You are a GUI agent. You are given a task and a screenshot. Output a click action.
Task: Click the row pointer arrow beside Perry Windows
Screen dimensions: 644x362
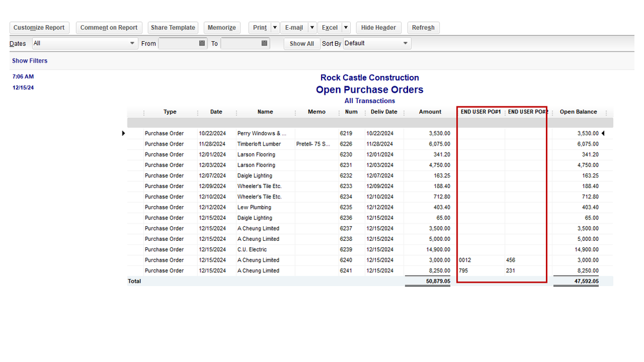124,133
